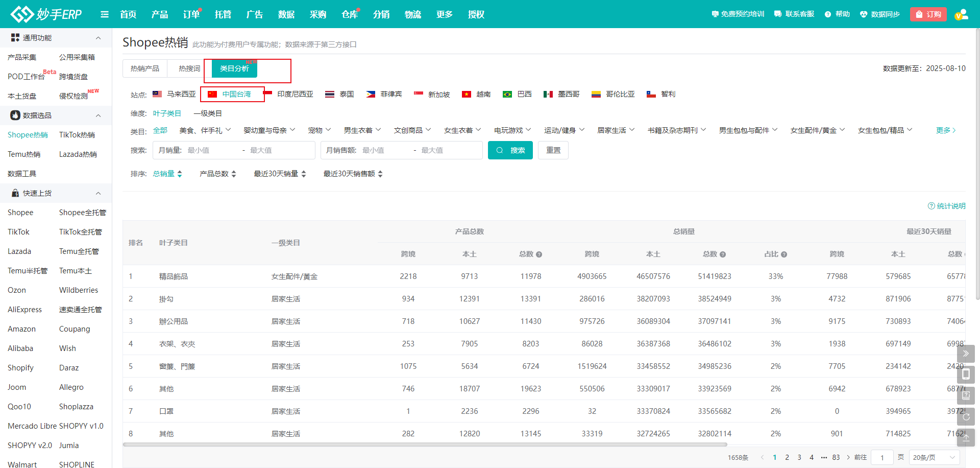Switch to the 热销产品 tab

point(145,68)
